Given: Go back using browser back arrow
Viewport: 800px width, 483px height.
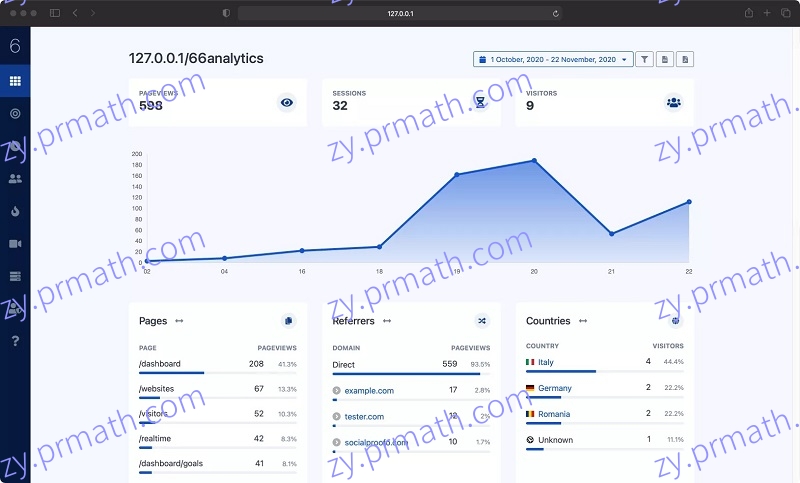Looking at the screenshot, I should (x=75, y=13).
